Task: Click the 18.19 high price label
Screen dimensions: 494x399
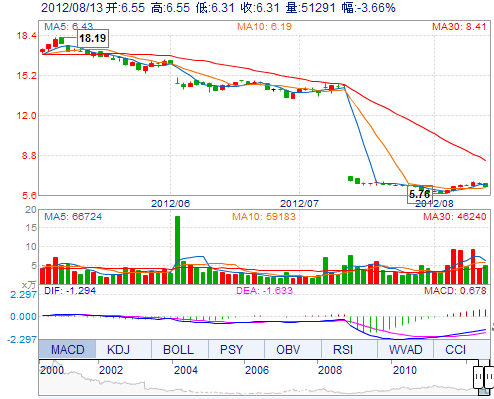Action: (93, 38)
